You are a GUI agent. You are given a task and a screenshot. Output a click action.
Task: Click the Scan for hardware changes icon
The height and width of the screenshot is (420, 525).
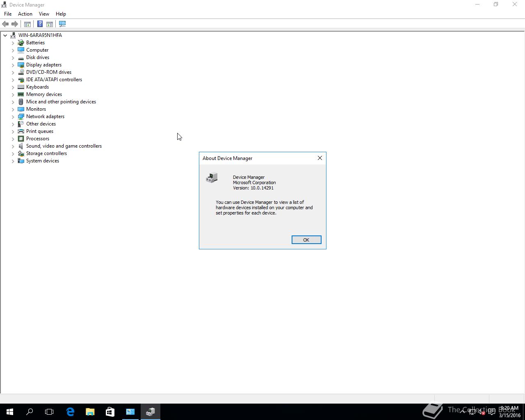point(62,24)
